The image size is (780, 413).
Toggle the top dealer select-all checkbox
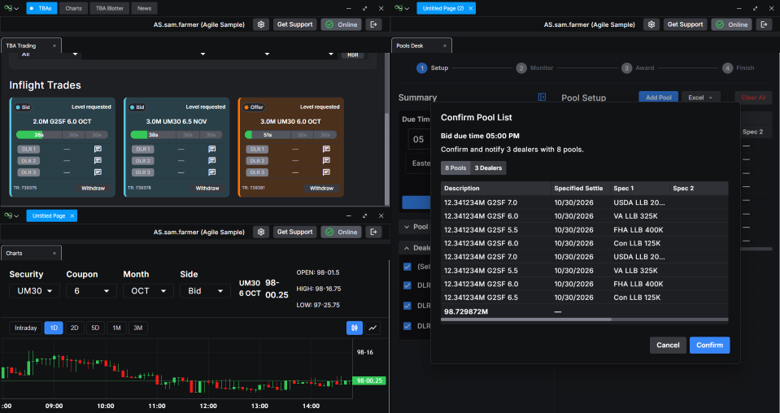(x=407, y=267)
